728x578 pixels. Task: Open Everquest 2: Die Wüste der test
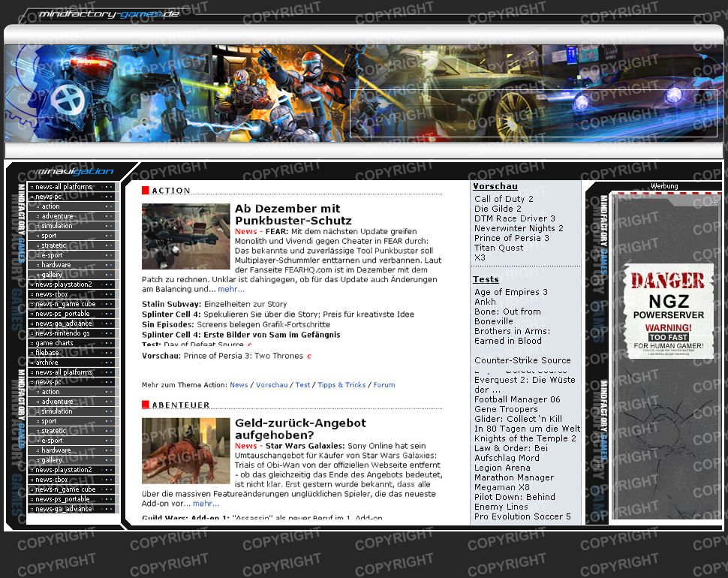pos(525,385)
